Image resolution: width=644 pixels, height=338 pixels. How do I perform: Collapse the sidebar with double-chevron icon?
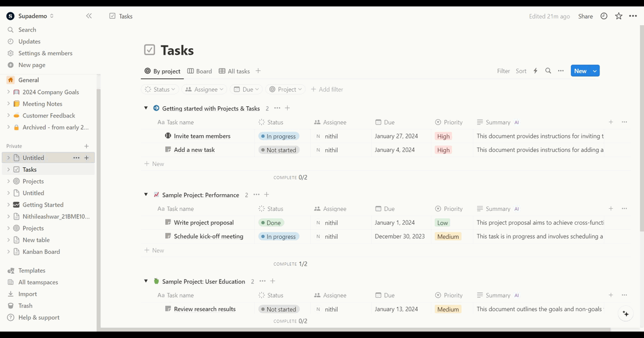(89, 16)
